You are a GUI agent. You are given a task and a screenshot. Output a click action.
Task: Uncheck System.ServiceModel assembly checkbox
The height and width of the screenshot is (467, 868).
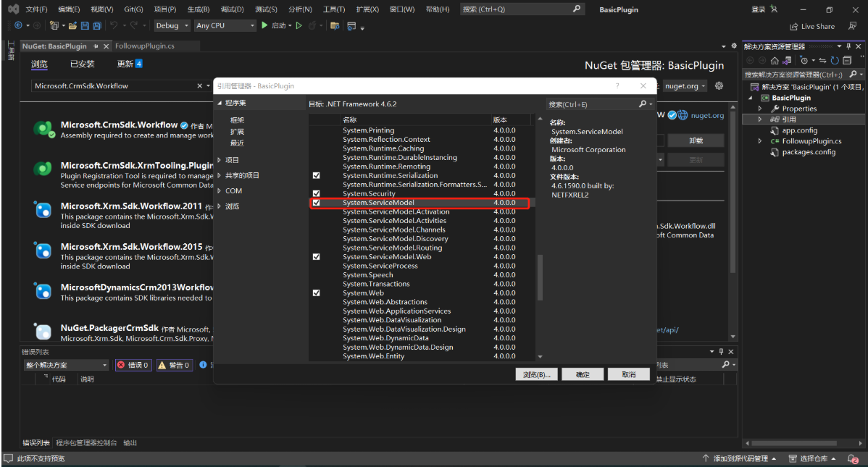pos(316,203)
